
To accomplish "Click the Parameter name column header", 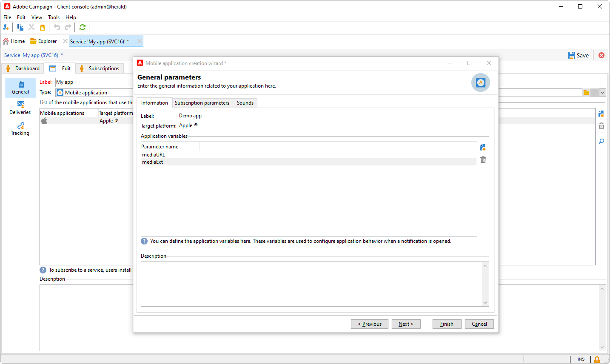I will 170,147.
